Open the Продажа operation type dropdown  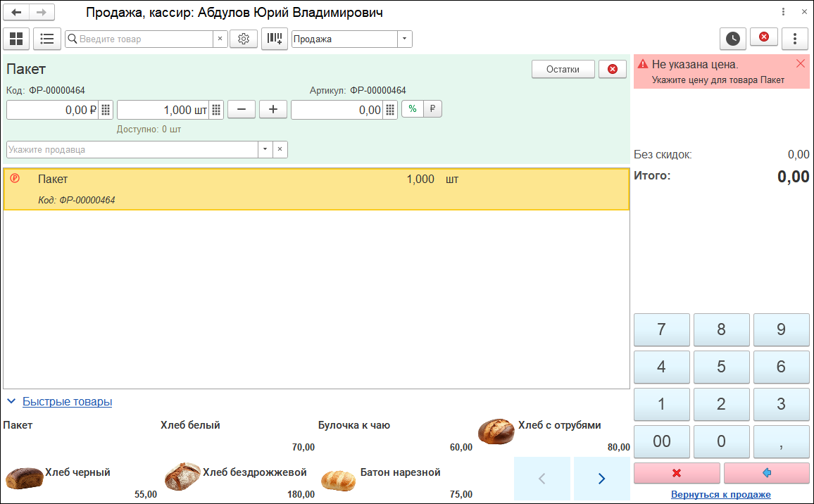(405, 39)
